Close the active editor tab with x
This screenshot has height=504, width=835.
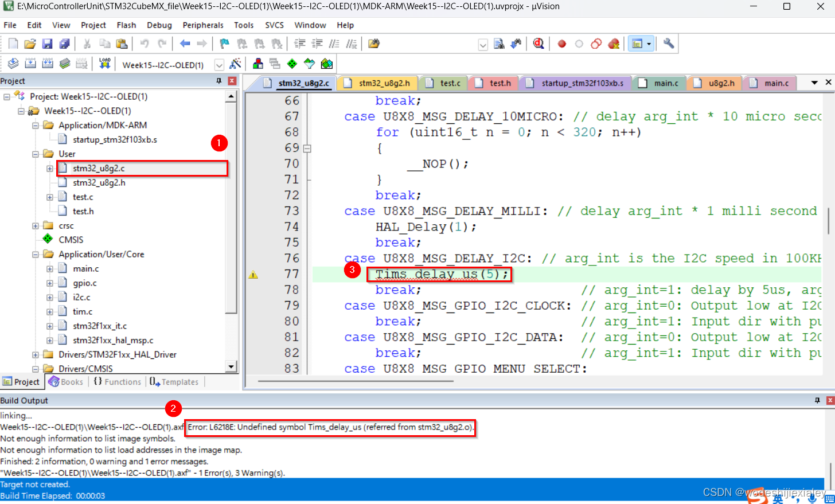(x=828, y=83)
